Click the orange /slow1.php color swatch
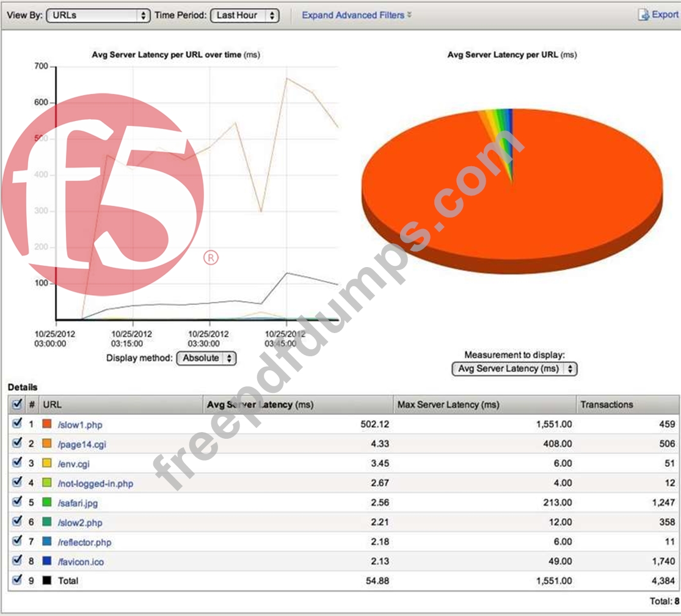The width and height of the screenshot is (681, 616). click(47, 424)
